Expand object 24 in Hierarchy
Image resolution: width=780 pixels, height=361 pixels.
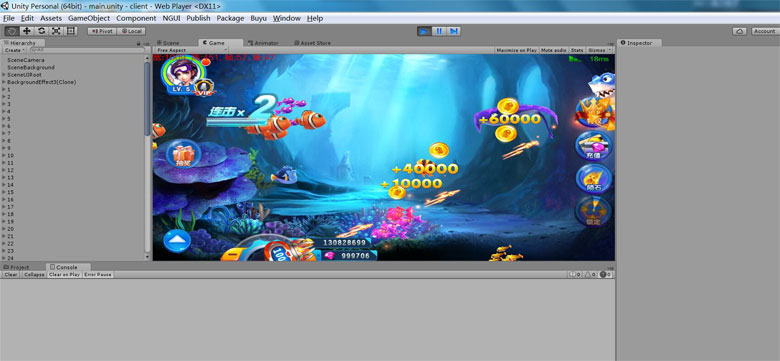click(4, 258)
